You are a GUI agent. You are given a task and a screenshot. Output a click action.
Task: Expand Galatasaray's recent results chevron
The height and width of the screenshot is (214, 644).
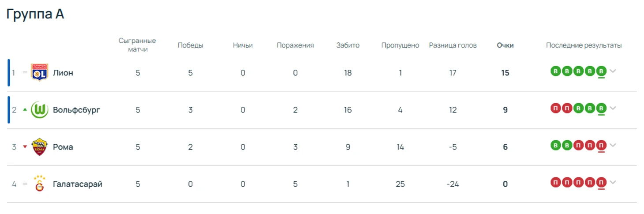pos(613,182)
